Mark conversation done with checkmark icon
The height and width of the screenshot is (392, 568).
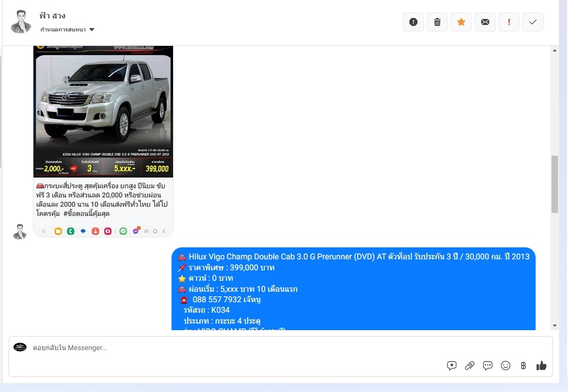(533, 22)
